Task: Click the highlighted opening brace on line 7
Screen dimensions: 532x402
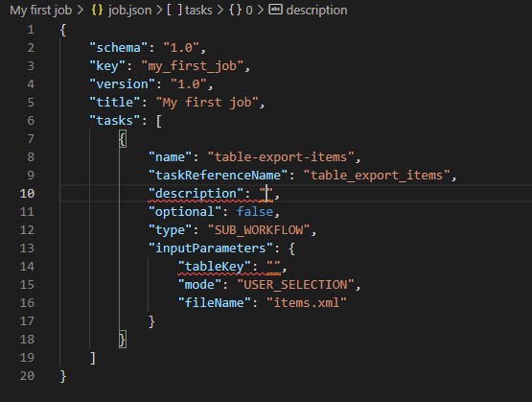Action: [x=123, y=139]
